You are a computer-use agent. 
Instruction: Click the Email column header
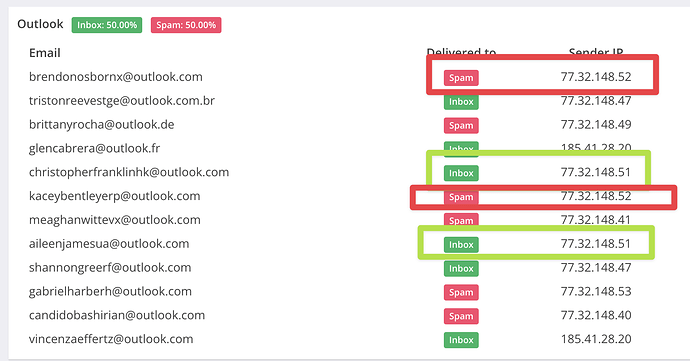point(44,53)
